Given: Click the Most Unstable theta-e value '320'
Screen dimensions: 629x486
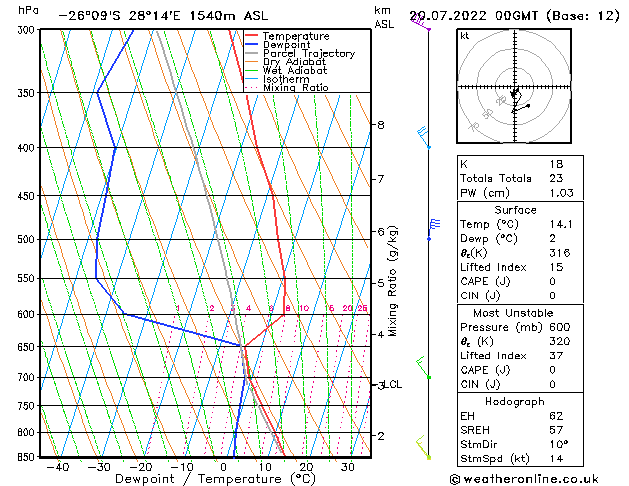Looking at the screenshot, I should coord(560,341).
